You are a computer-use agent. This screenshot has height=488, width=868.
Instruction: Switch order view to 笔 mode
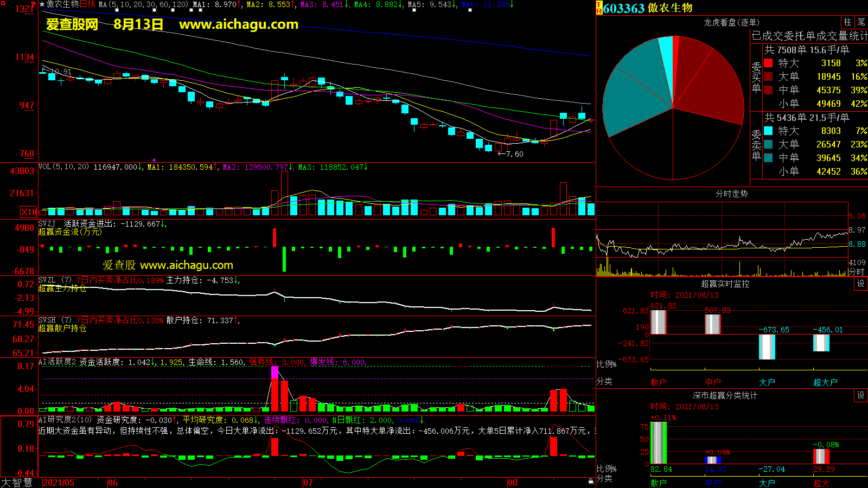point(861,22)
